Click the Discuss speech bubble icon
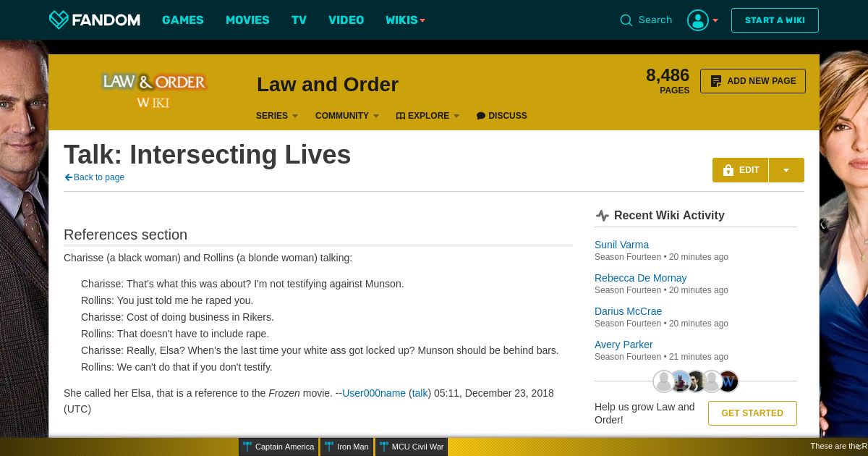Screen dimensions: 868x456 point(481,116)
